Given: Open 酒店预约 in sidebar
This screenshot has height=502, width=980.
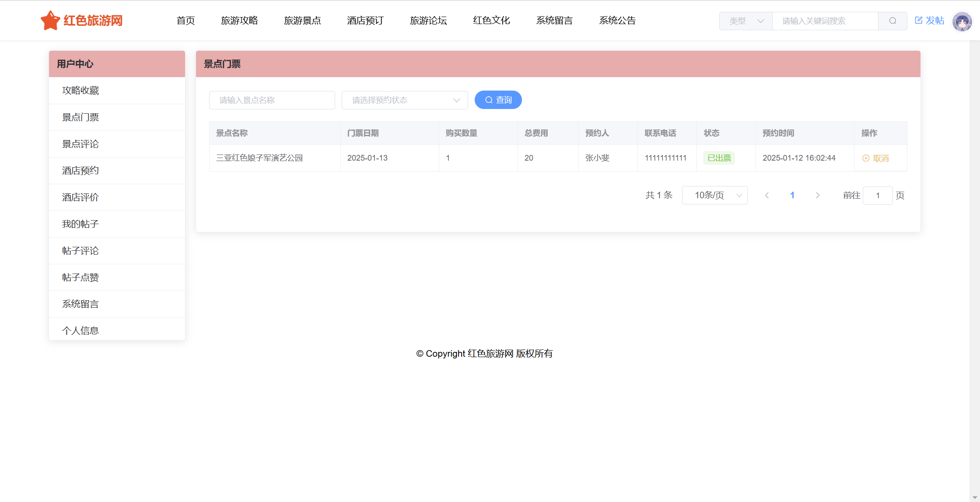Looking at the screenshot, I should click(x=80, y=171).
